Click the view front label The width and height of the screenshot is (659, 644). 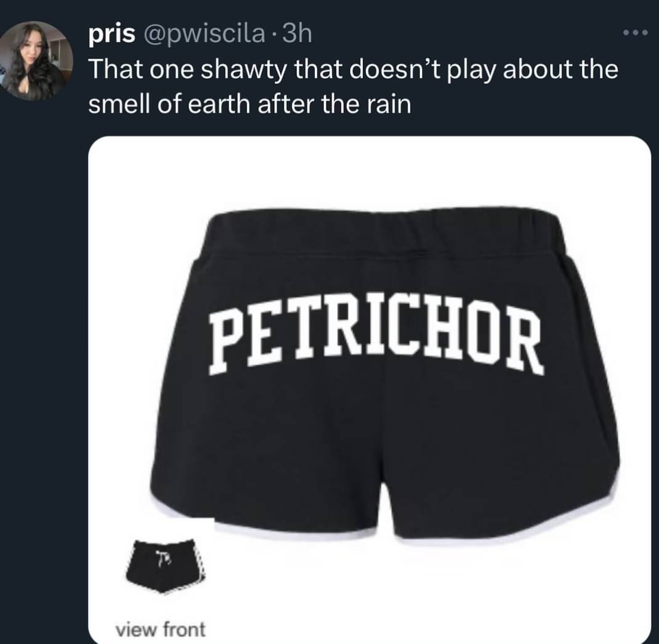tap(161, 629)
